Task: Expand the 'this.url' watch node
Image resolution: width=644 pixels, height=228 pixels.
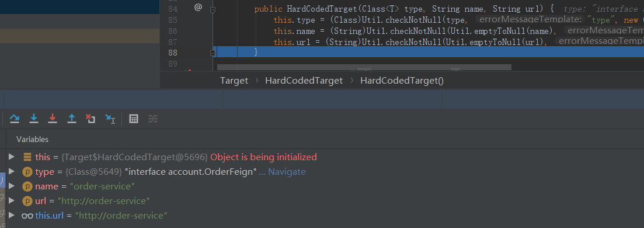Action: pos(12,215)
